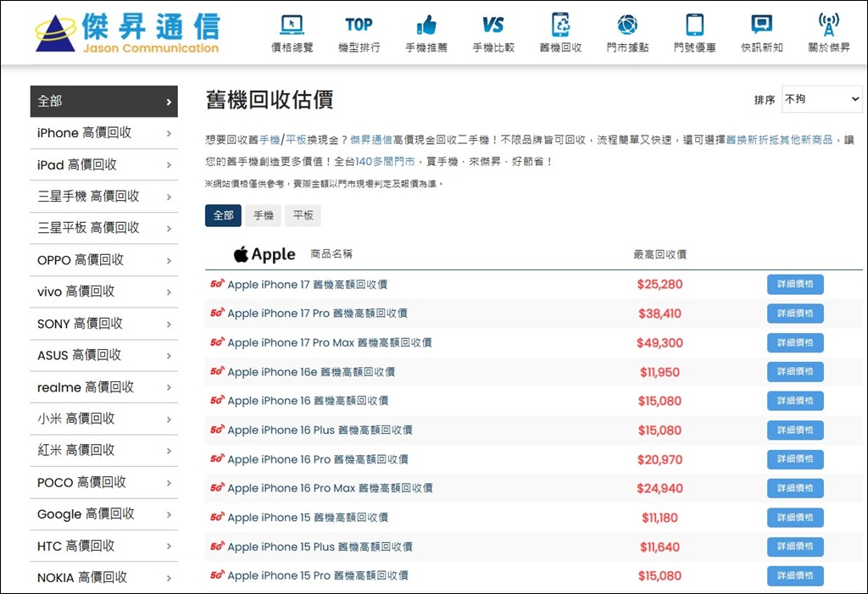View 詳細價格 for iPhone 17 Pro Max
This screenshot has width=868, height=594.
pyautogui.click(x=794, y=342)
